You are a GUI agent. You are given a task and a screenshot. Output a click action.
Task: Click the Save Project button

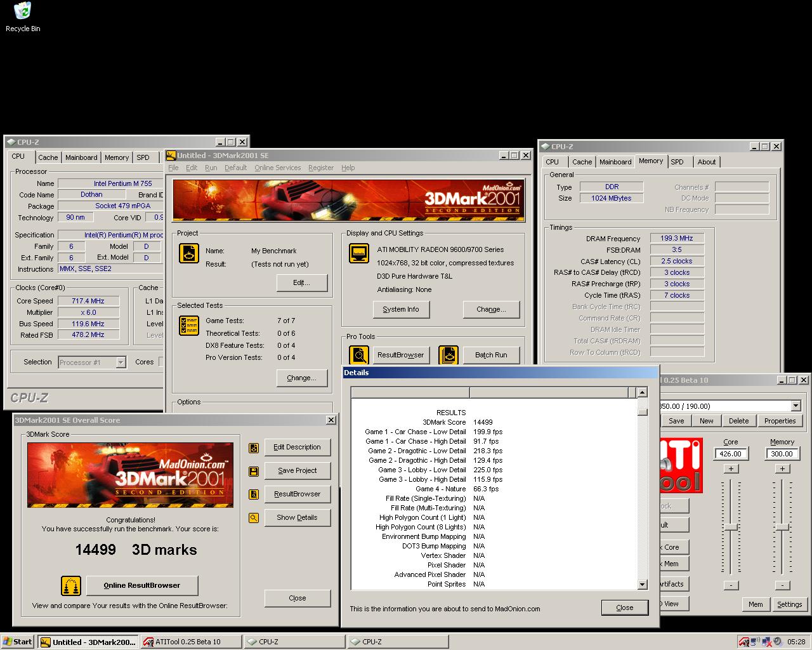pos(298,470)
